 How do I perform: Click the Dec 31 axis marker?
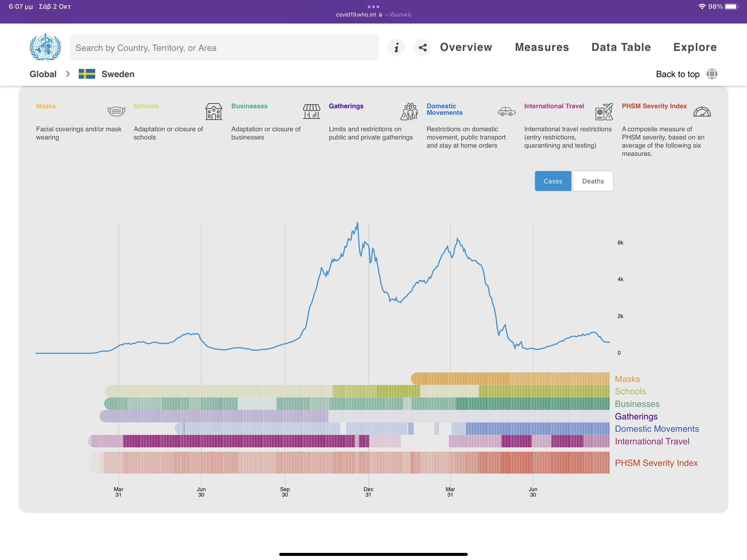[x=368, y=492]
